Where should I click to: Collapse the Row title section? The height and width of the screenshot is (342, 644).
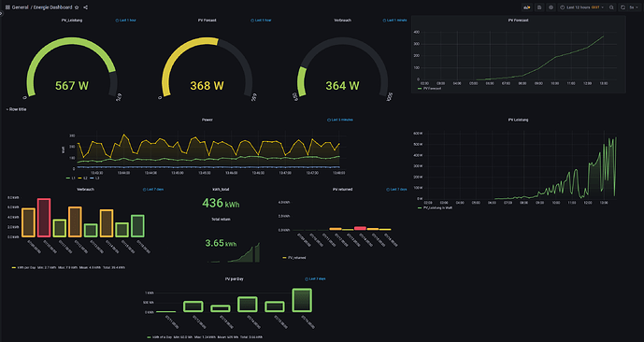point(17,109)
